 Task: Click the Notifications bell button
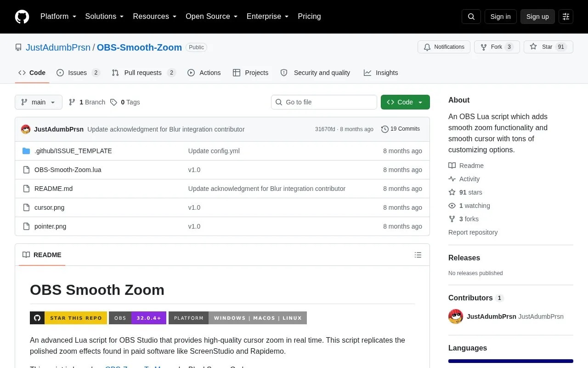click(444, 47)
